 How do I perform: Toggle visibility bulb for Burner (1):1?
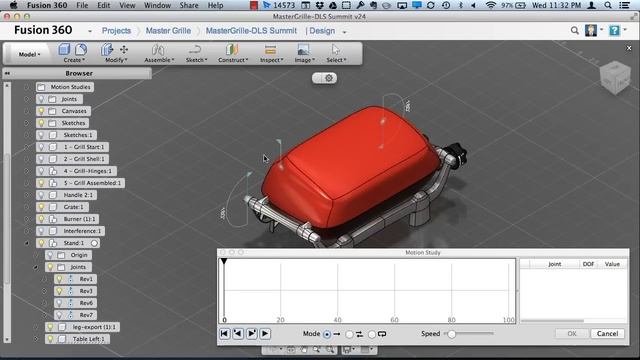(x=41, y=219)
